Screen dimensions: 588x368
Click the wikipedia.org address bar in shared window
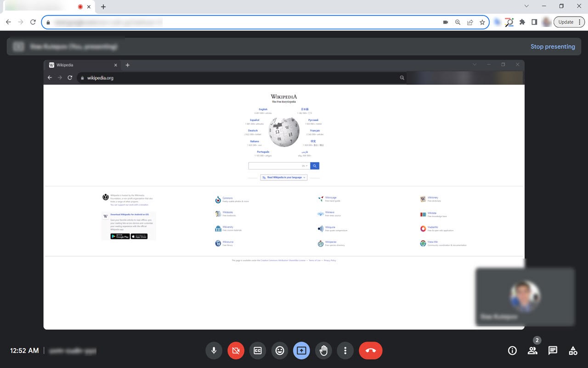241,78
